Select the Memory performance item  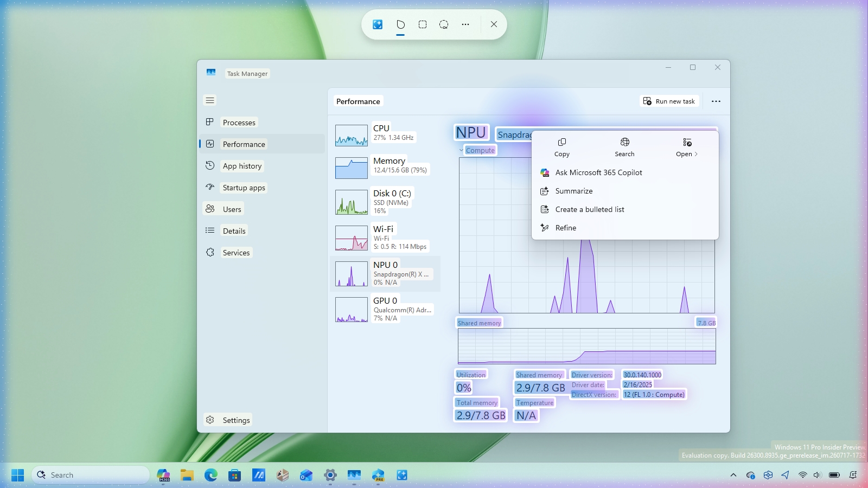(x=385, y=168)
